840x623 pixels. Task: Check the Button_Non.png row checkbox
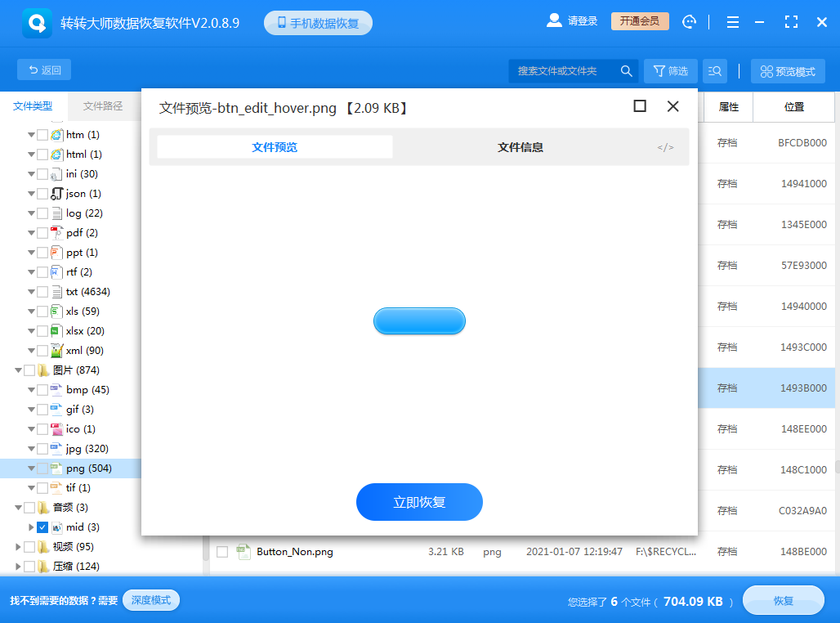pos(221,552)
